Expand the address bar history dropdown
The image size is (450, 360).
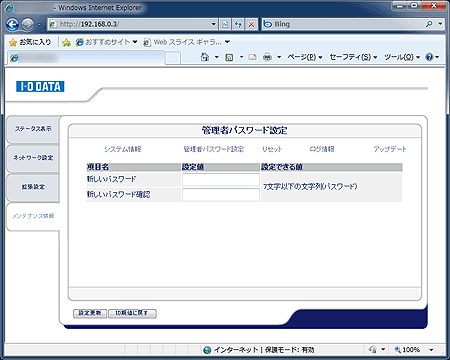[214, 24]
